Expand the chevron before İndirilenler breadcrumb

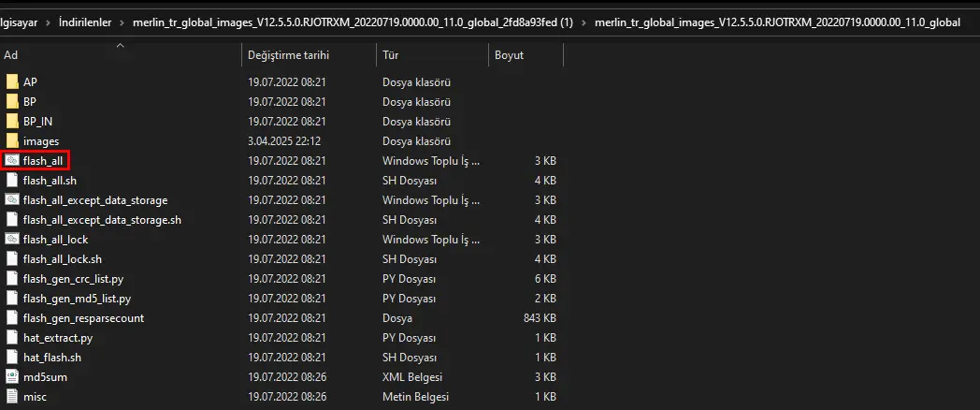pos(48,22)
